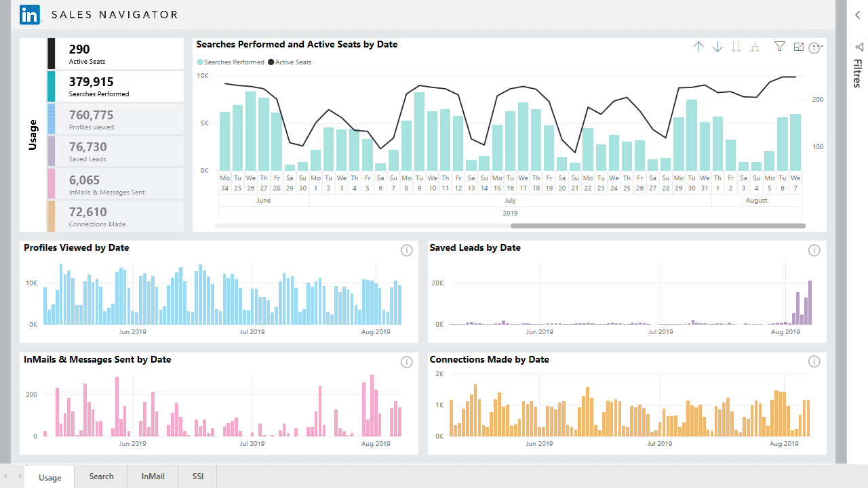868x488 pixels.
Task: Switch to the Search page tab
Action: [101, 476]
